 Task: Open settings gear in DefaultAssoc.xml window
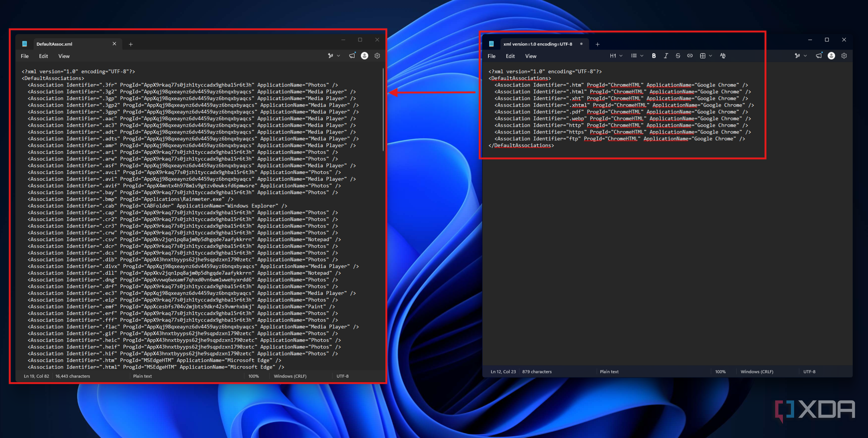coord(377,56)
